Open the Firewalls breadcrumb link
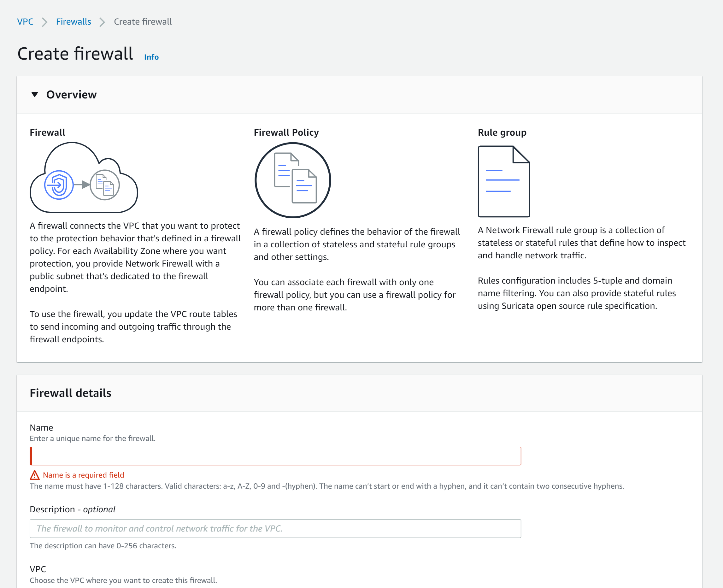This screenshot has width=723, height=588. [x=73, y=21]
